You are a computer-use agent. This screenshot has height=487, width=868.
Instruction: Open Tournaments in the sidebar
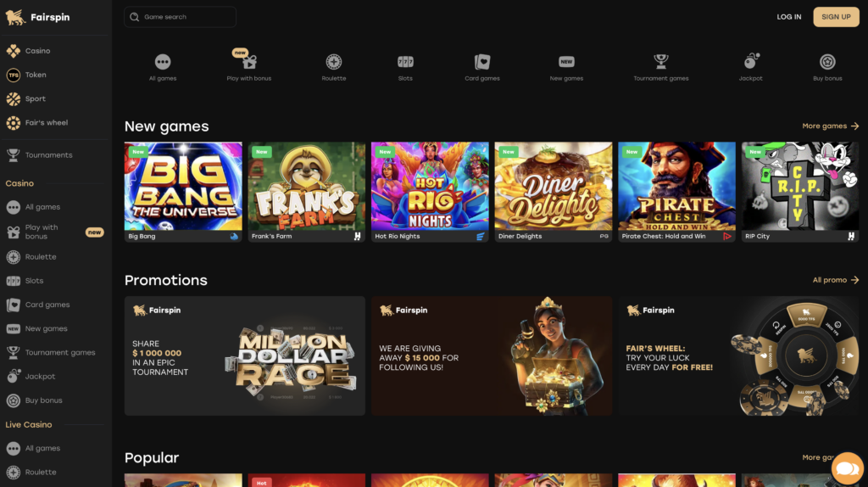39,155
